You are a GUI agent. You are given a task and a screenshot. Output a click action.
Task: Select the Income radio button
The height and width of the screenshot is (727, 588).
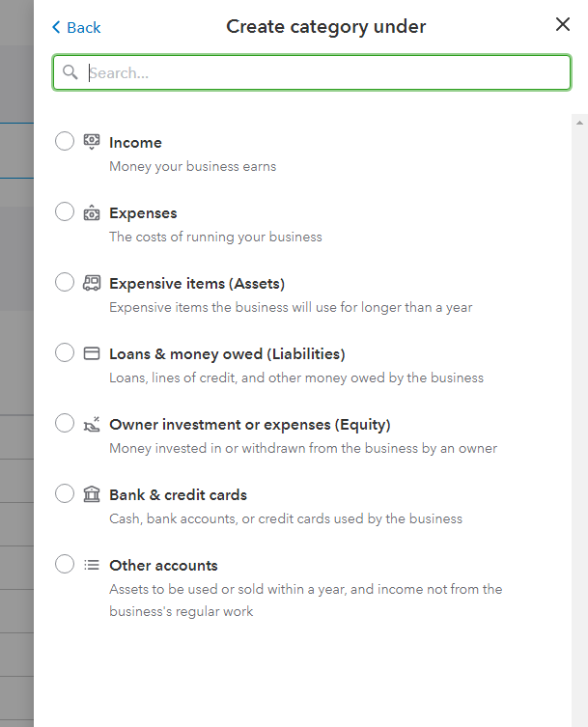[65, 141]
